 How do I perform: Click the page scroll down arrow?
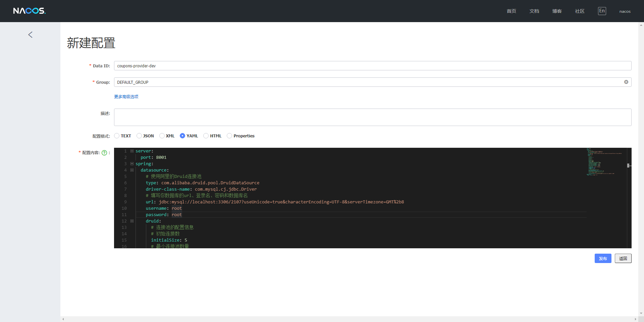point(641,314)
